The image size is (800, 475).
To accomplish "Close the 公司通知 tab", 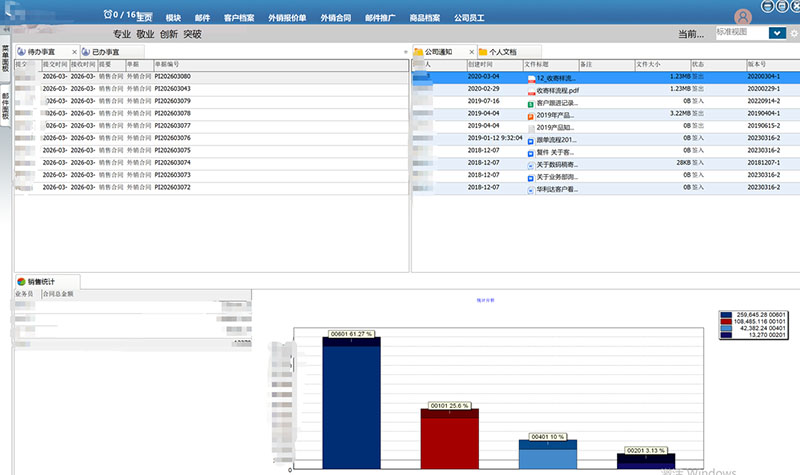I will pos(470,51).
